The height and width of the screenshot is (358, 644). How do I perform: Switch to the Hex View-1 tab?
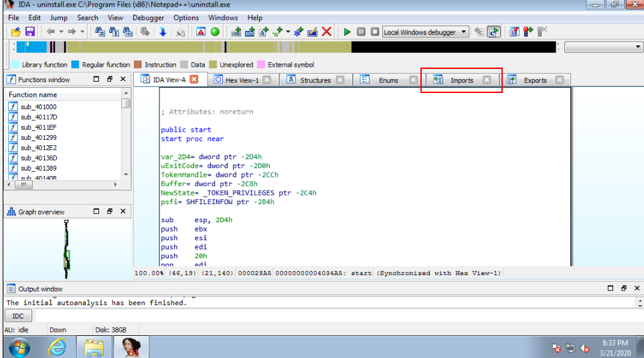(242, 80)
